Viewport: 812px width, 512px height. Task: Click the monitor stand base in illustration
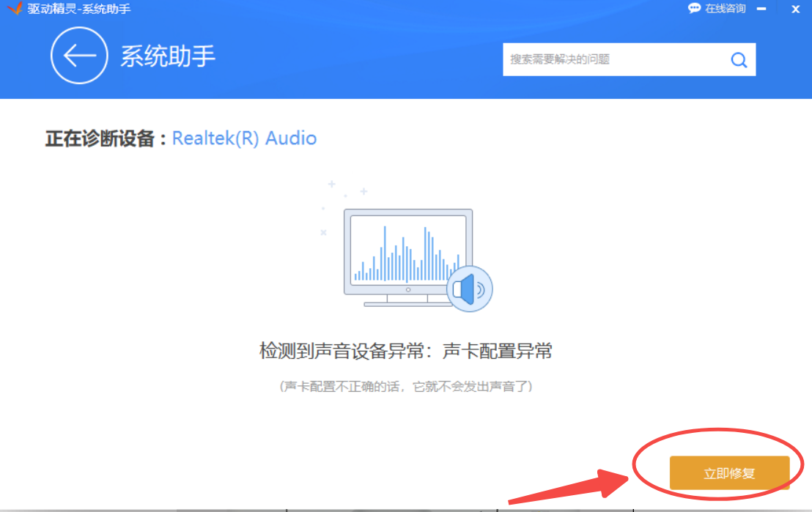point(407,302)
